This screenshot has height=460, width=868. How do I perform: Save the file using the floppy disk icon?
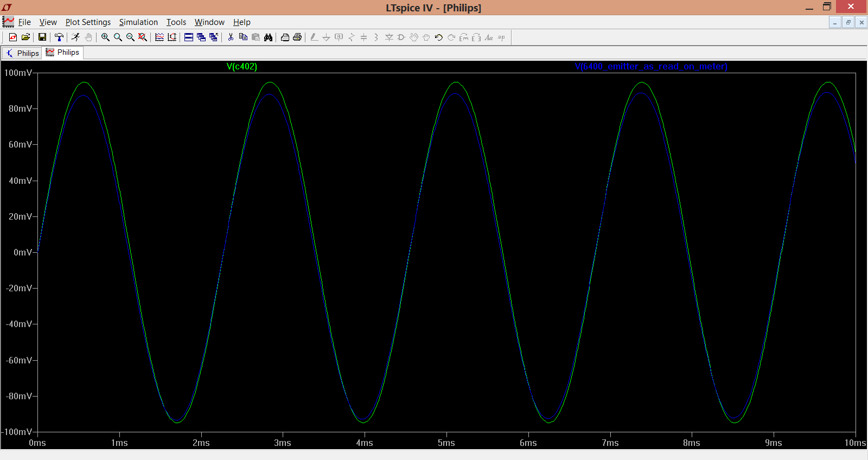coord(42,37)
